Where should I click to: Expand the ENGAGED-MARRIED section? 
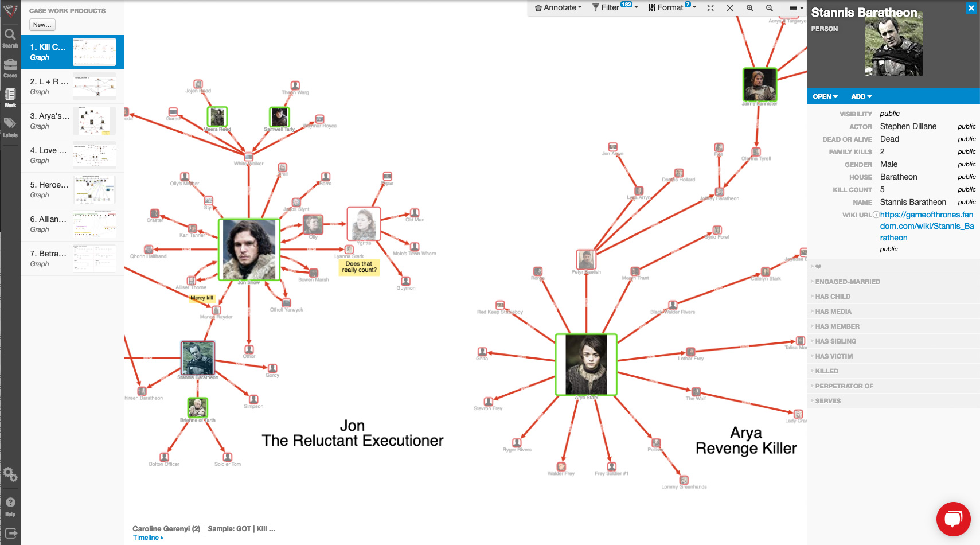pos(893,282)
